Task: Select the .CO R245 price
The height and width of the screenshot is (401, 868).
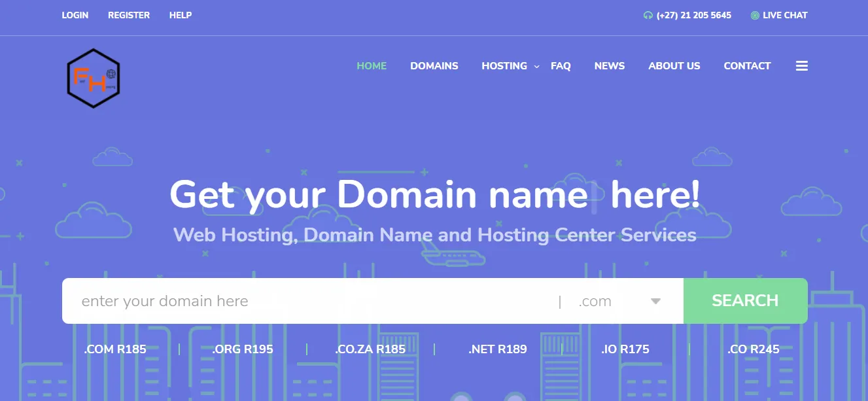Action: (x=754, y=349)
